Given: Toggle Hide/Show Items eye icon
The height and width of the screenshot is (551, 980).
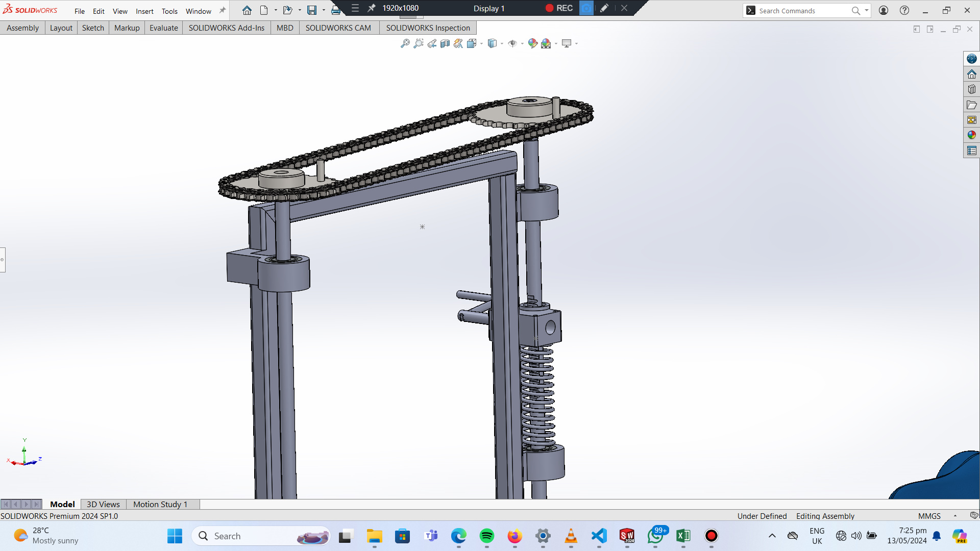Looking at the screenshot, I should (512, 43).
